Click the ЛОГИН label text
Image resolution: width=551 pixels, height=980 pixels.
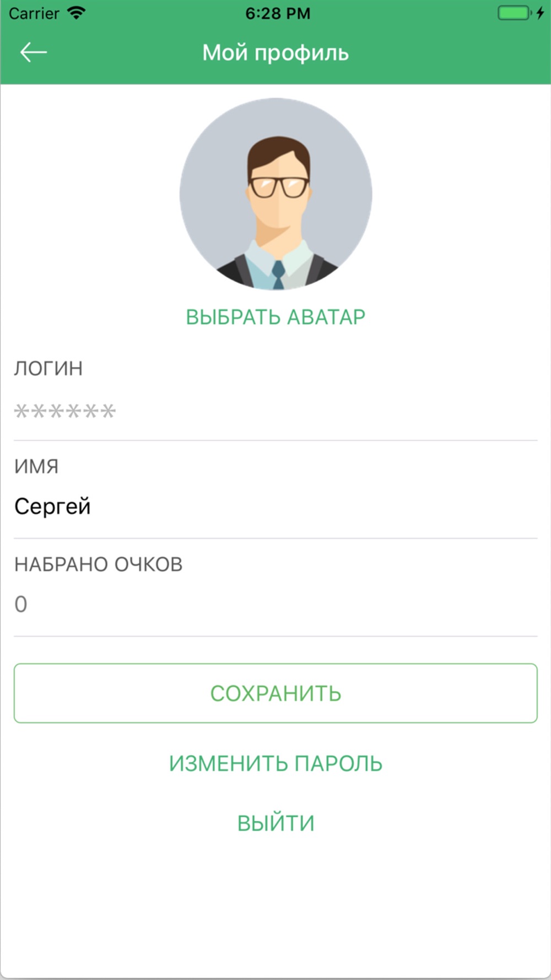48,368
